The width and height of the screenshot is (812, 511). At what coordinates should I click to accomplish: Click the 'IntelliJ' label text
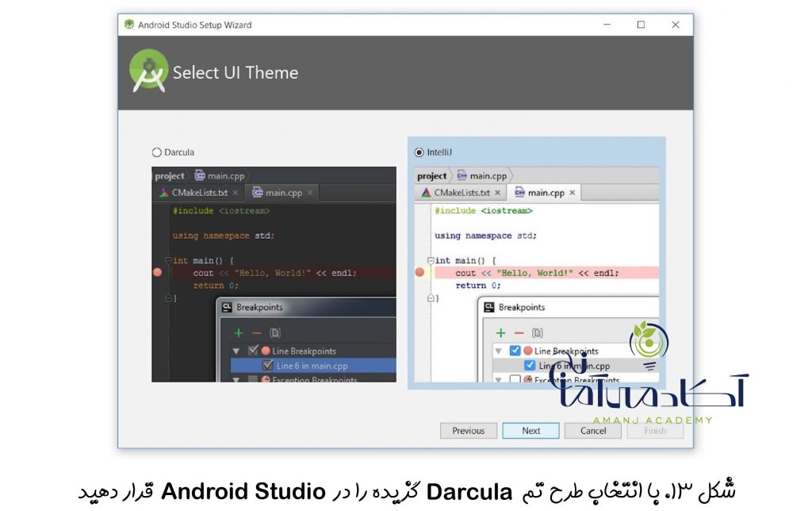439,152
